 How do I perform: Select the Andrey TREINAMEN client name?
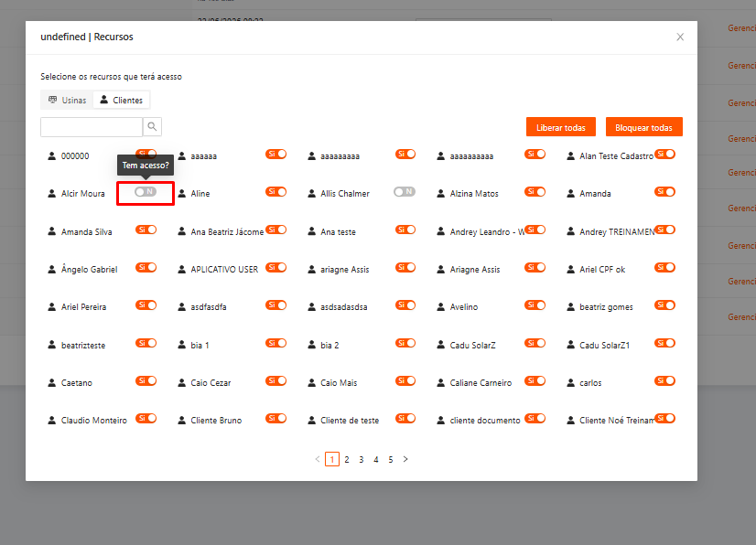(617, 231)
